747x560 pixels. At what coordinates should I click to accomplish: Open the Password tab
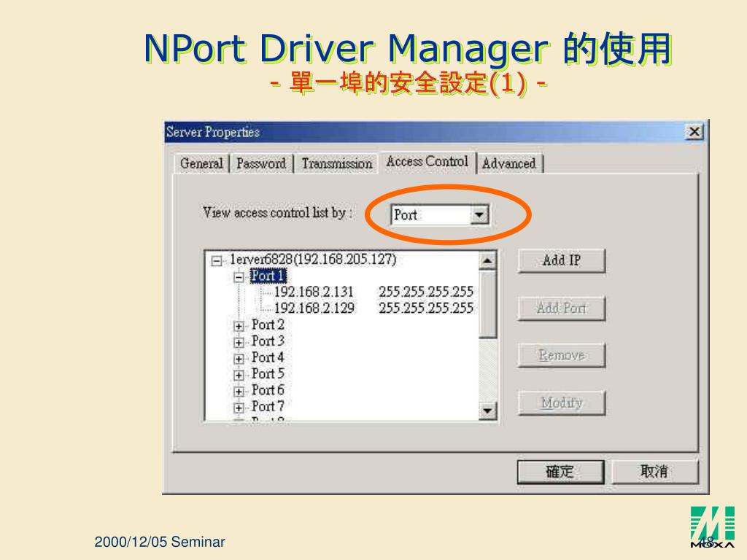click(261, 163)
